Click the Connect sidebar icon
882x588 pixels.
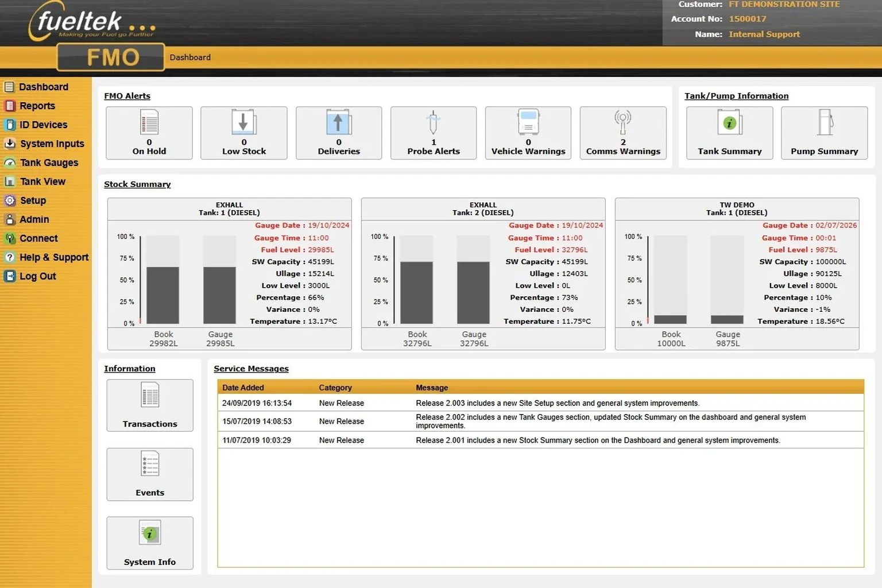[9, 238]
